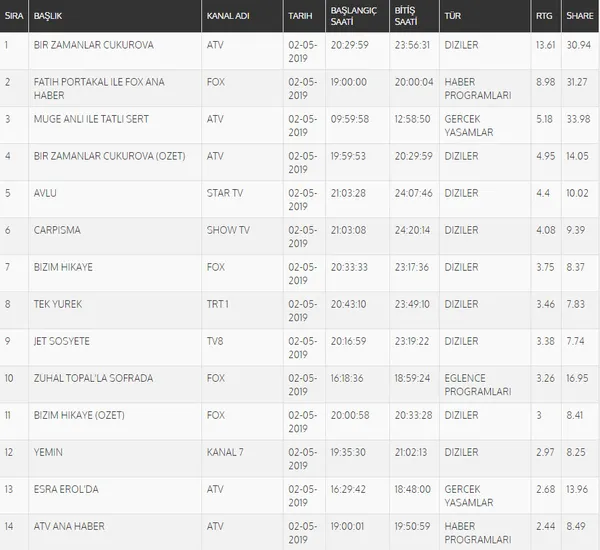
Task: Select BIR ZAMANLAR CUKUROVA (OZET) title
Action: pyautogui.click(x=109, y=156)
